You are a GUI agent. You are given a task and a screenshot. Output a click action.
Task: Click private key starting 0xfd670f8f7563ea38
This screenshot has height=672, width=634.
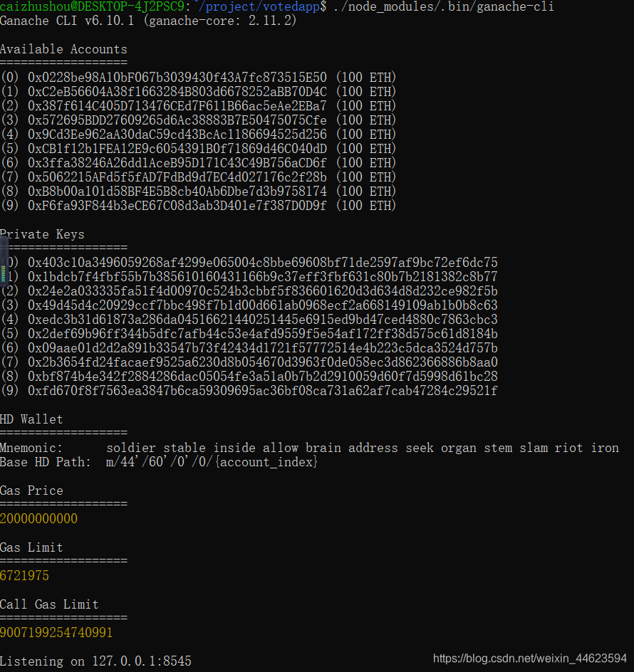coord(263,390)
